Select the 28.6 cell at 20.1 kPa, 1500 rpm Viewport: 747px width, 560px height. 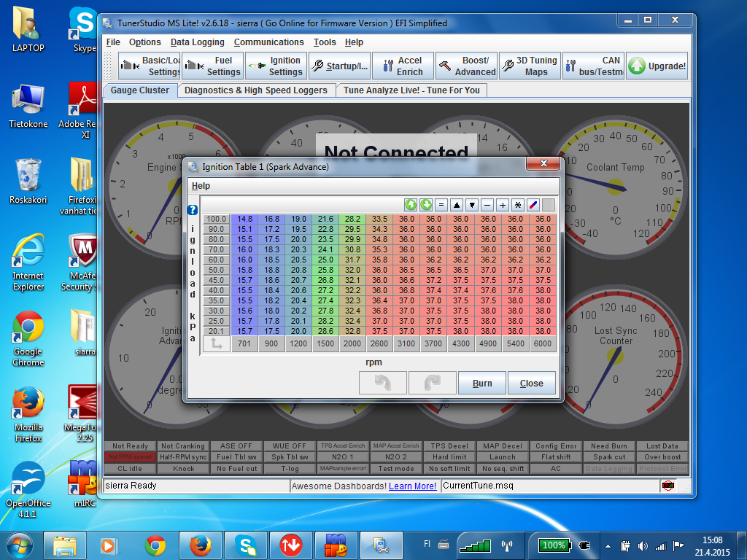[325, 331]
